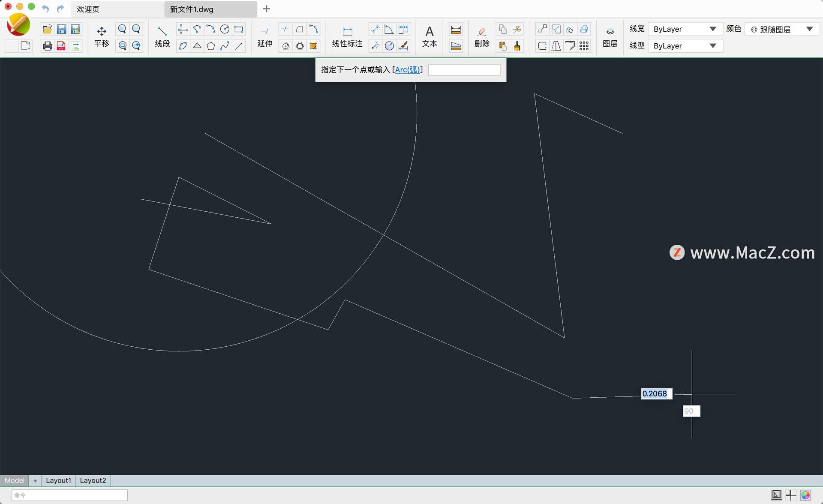Click the copy documents icon

coord(503,29)
